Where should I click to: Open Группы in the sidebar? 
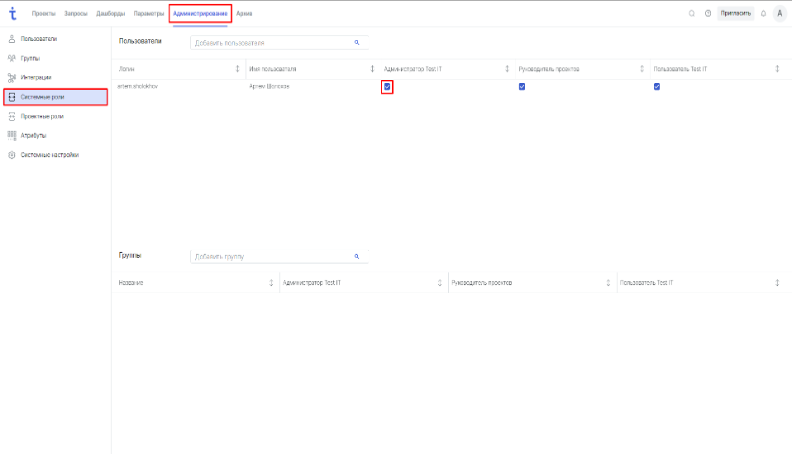(x=55, y=58)
